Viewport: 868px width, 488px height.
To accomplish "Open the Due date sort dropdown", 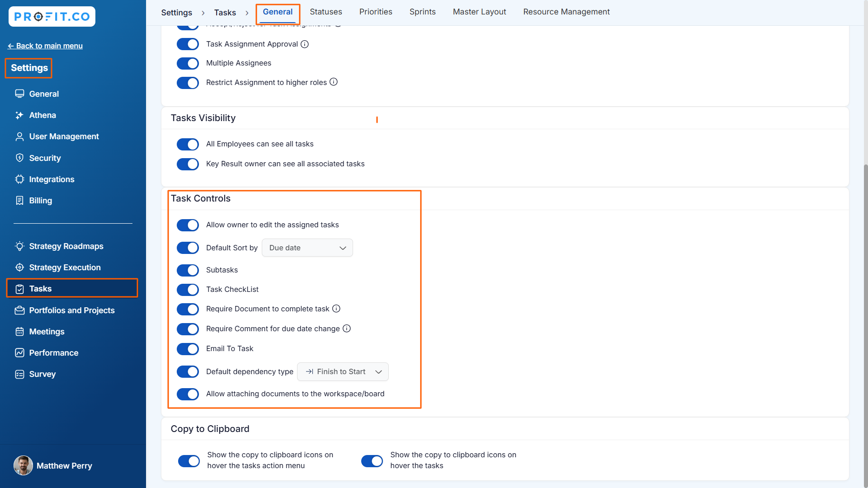I will pyautogui.click(x=307, y=248).
